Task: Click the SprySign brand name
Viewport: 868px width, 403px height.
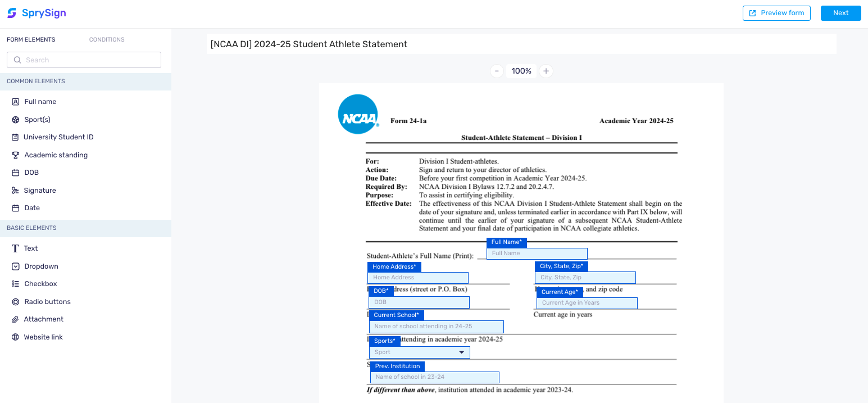Action: pyautogui.click(x=44, y=13)
